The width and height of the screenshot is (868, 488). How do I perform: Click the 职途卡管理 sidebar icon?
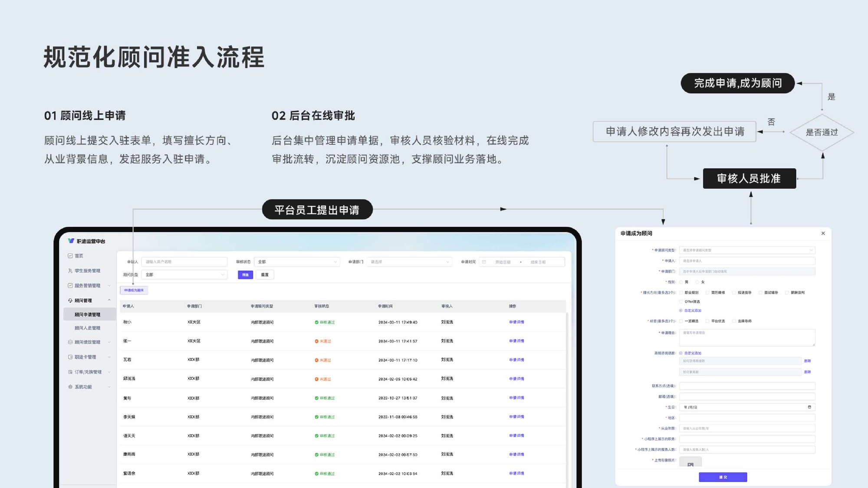pyautogui.click(x=70, y=357)
